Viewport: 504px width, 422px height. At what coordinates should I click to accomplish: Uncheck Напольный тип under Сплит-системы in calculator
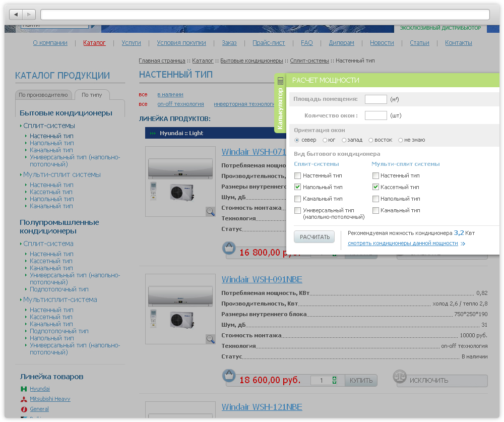(x=298, y=187)
